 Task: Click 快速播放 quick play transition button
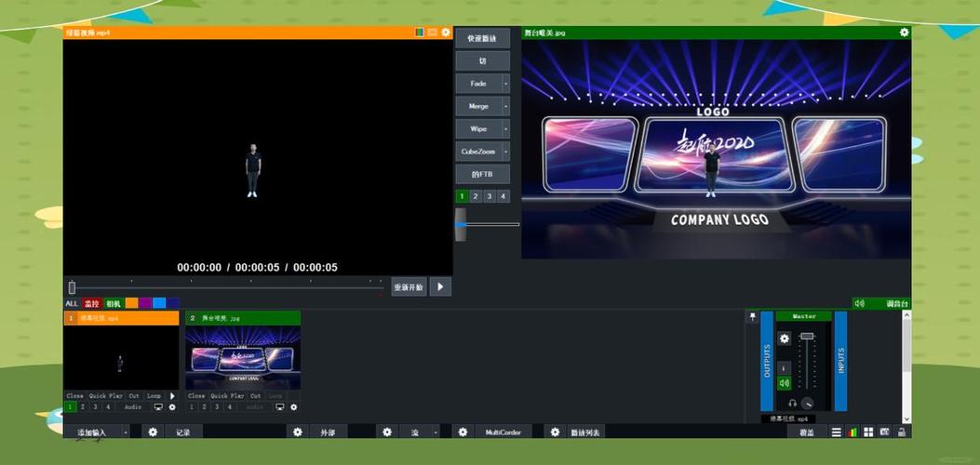(482, 39)
